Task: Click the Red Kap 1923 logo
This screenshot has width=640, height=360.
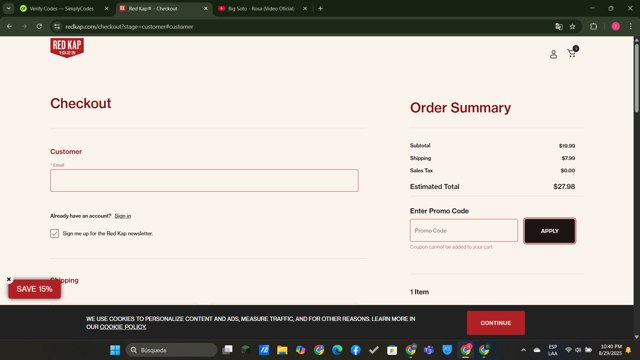Action: click(x=67, y=47)
